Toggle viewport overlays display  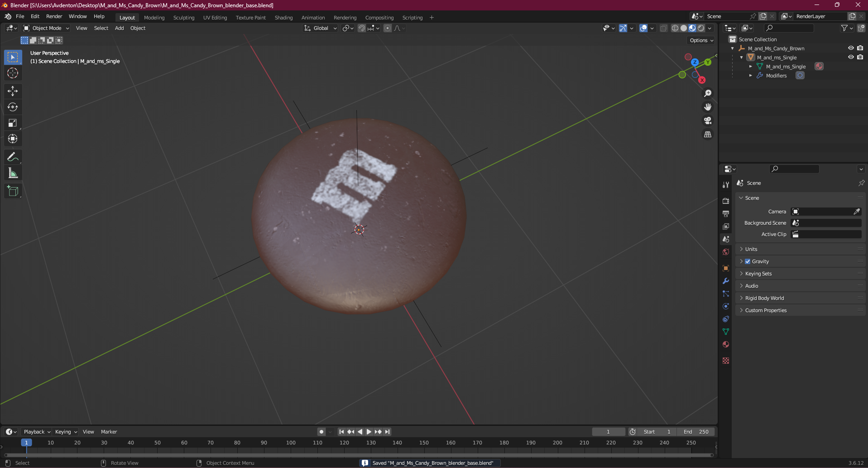(x=643, y=28)
